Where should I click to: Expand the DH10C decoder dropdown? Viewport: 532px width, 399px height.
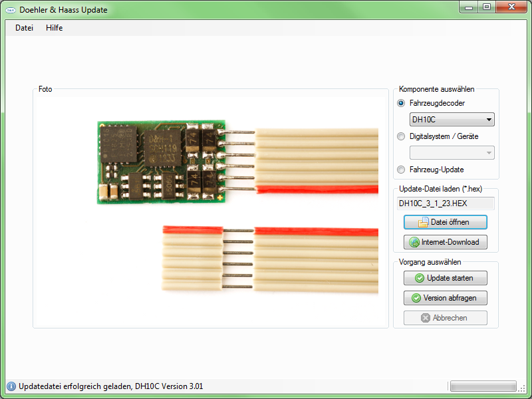coord(452,120)
